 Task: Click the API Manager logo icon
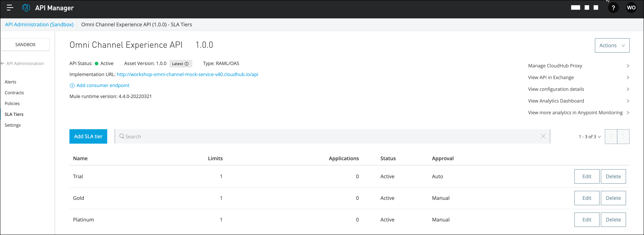[x=26, y=8]
